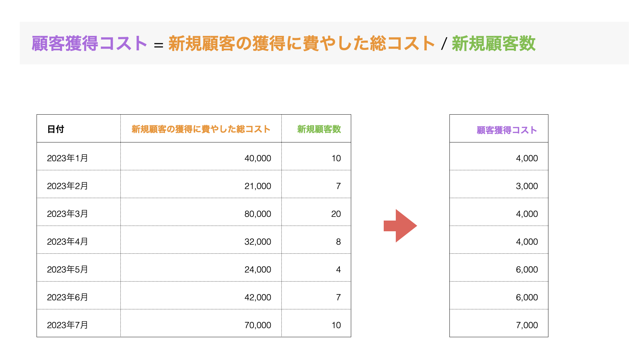644x362 pixels.
Task: Click the 80,000 cost value
Action: click(x=258, y=214)
